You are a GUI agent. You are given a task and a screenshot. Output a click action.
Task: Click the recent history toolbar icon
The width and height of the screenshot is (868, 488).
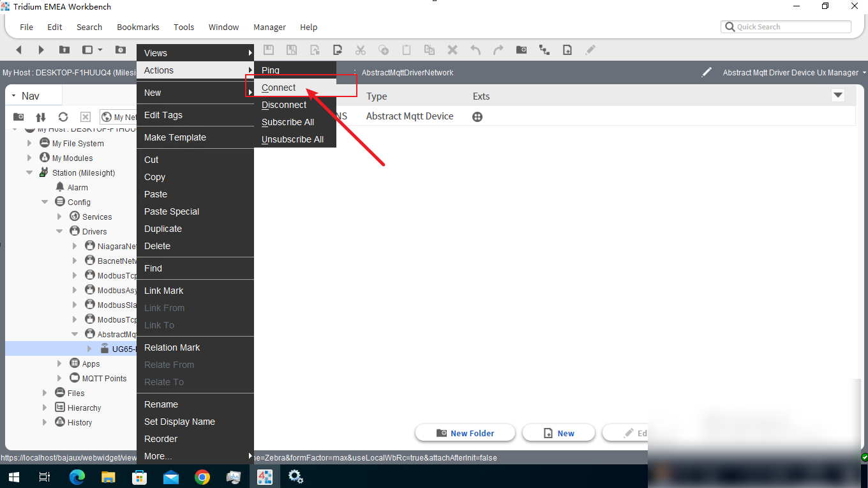pos(121,50)
